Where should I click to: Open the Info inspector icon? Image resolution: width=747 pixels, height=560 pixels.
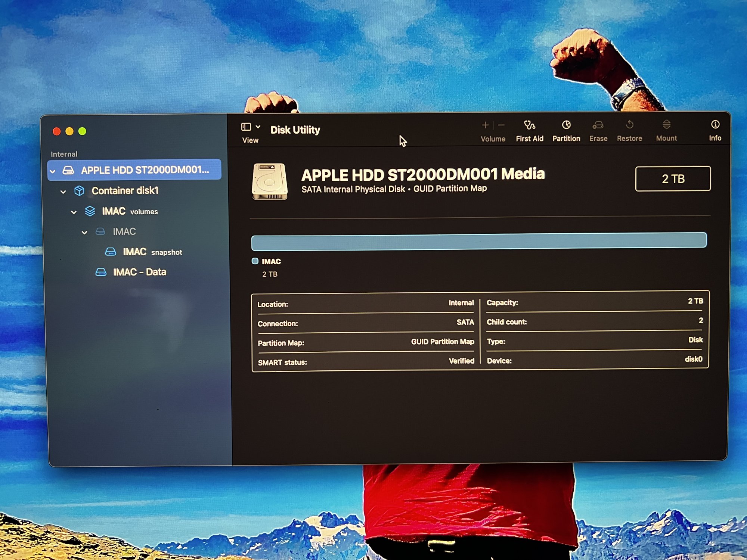[715, 125]
